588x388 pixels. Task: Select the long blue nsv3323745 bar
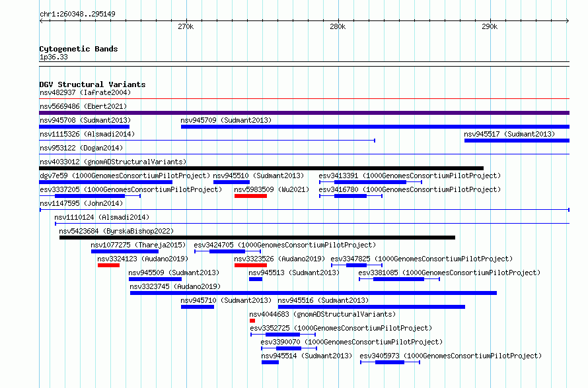[x=314, y=293]
